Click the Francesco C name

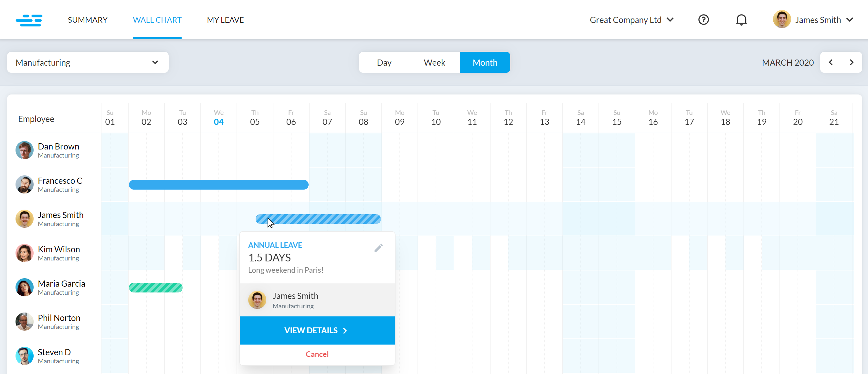60,181
